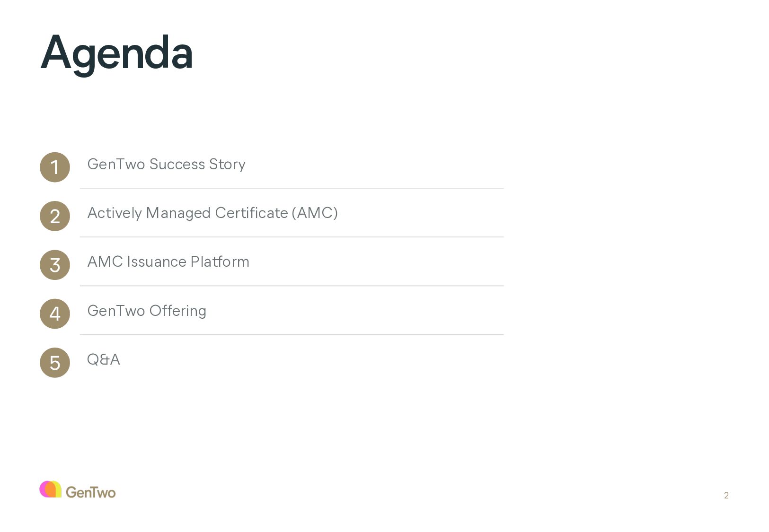Screen dimensions: 769x532
Task: Open the AMC Issuance Platform agenda item
Action: tap(168, 262)
